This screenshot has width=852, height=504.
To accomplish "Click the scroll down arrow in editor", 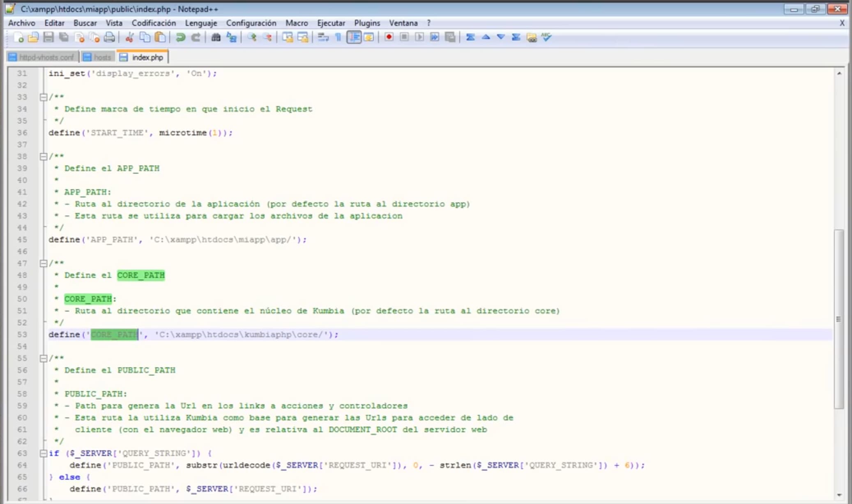I will [839, 495].
